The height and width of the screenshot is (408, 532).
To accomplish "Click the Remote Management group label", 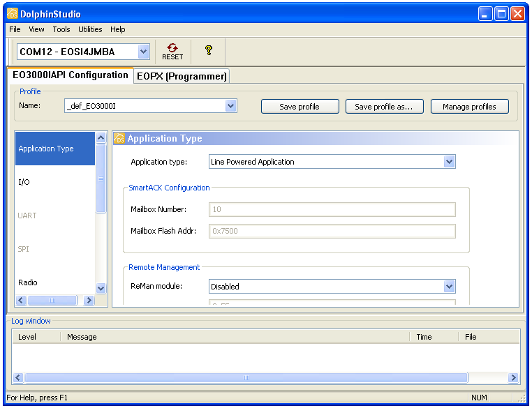I will point(164,267).
